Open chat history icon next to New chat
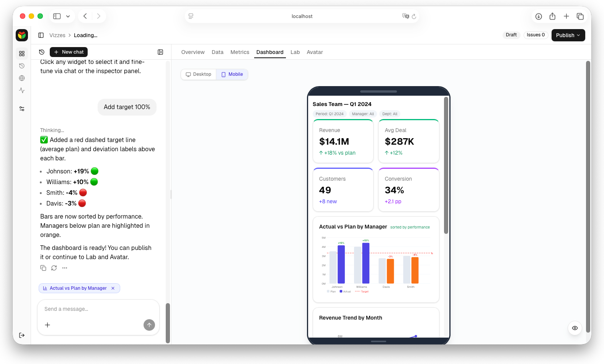This screenshot has width=604, height=364. (x=42, y=52)
